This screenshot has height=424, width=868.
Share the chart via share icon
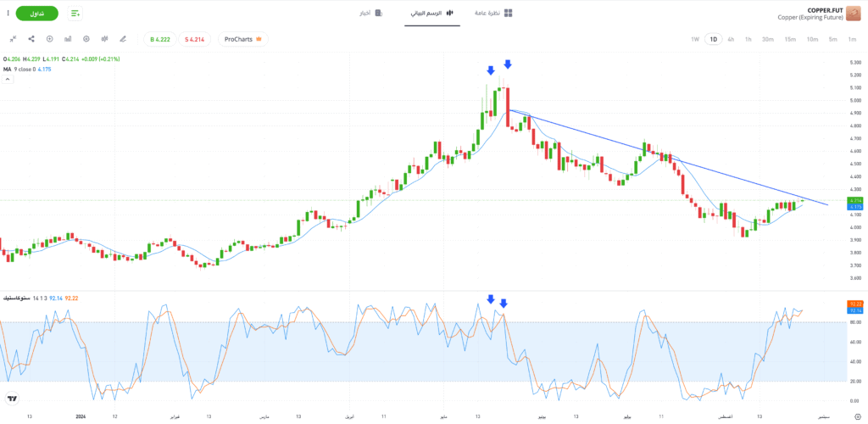tap(31, 39)
